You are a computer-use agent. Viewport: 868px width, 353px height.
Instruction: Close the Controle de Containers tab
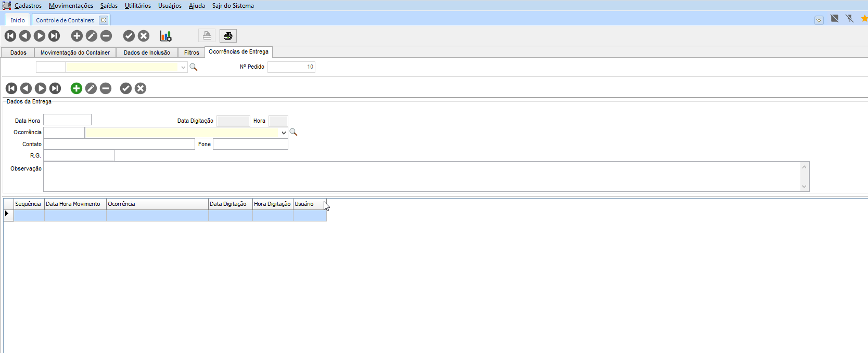pos(104,20)
